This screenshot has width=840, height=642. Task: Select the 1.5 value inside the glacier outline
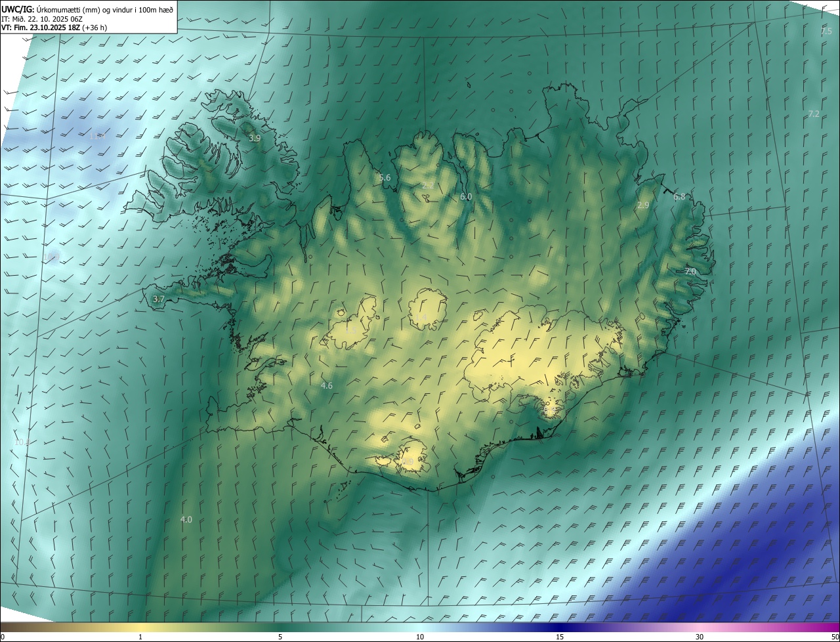pyautogui.click(x=350, y=330)
